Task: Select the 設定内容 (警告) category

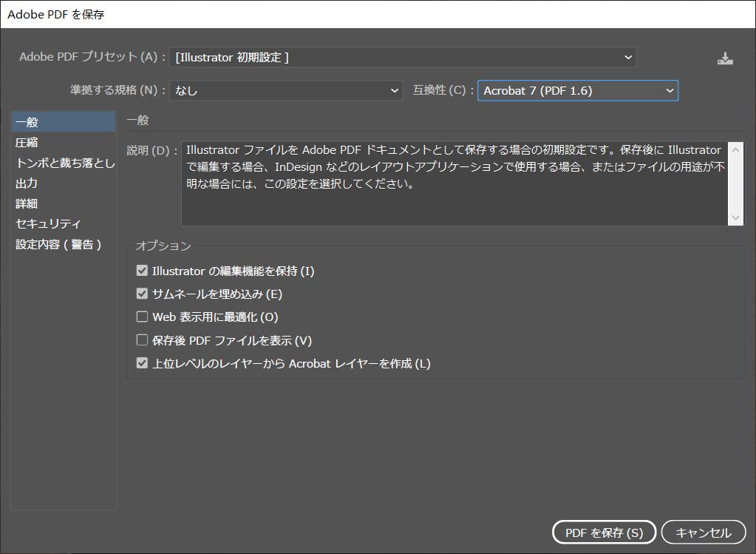Action: pos(63,244)
